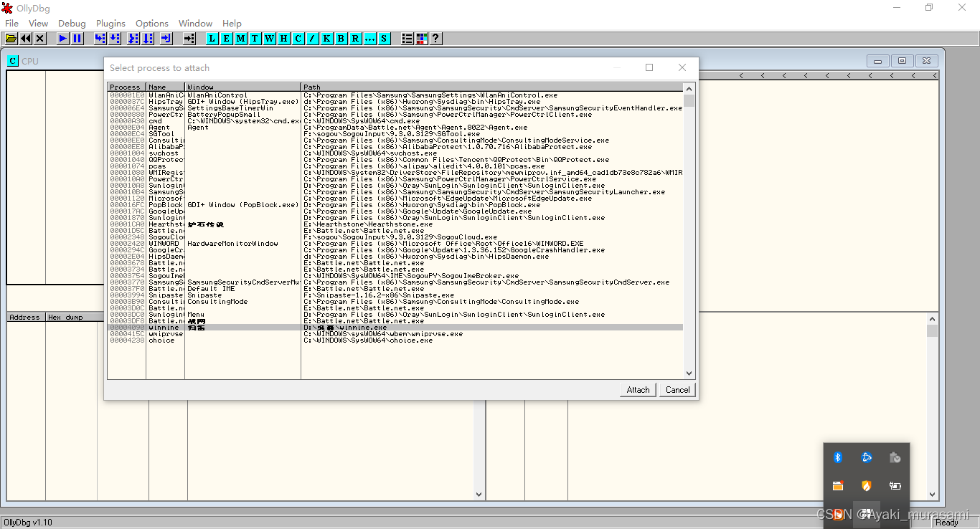Click process list scrollbar down arrow
980x529 pixels.
(x=689, y=373)
